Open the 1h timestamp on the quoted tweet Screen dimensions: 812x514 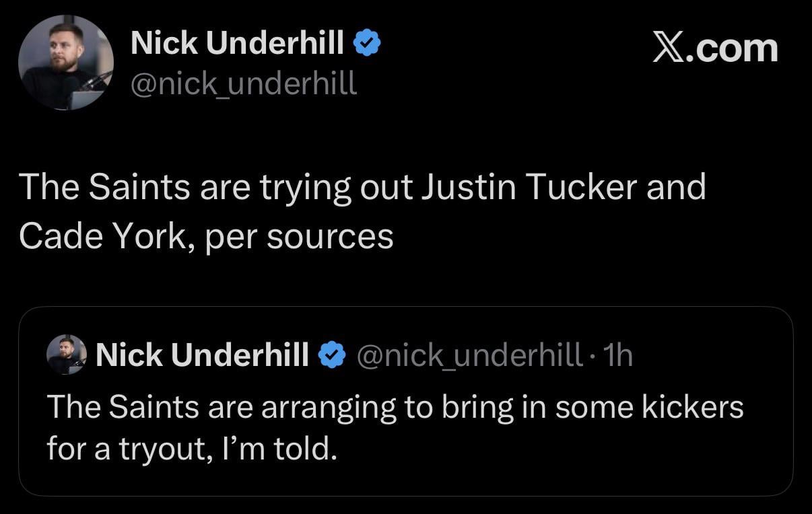coord(619,355)
